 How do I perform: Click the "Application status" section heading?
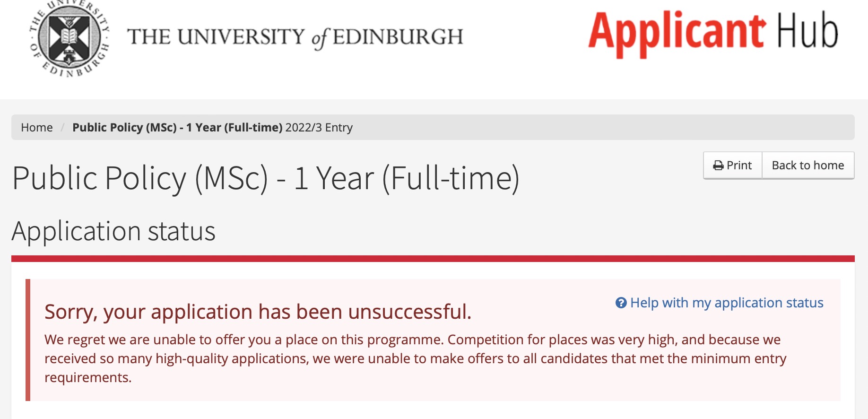coord(113,231)
